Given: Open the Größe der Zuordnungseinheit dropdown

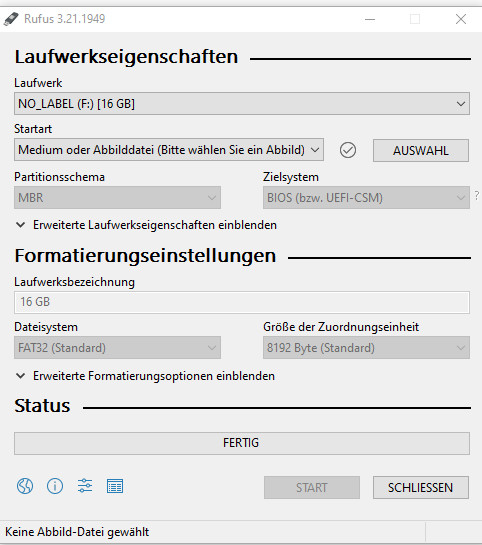Looking at the screenshot, I should click(x=366, y=348).
